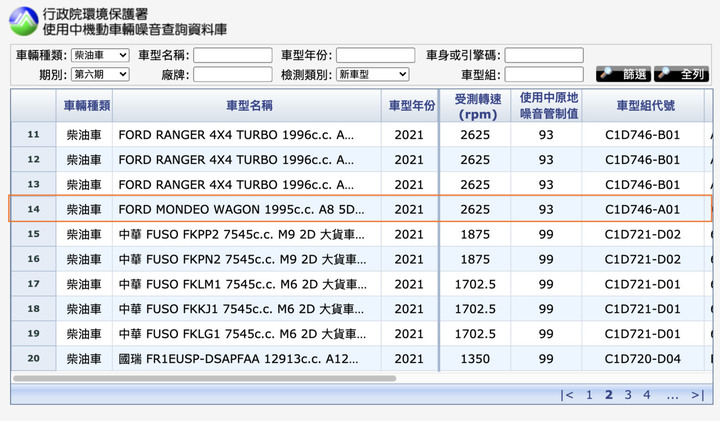
Task: Click the current page 2 indicator
Action: pyautogui.click(x=609, y=395)
